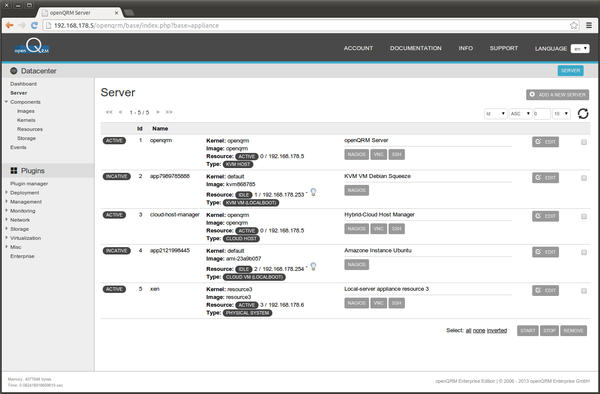
Task: Go to last page with >> control
Action: pos(169,112)
